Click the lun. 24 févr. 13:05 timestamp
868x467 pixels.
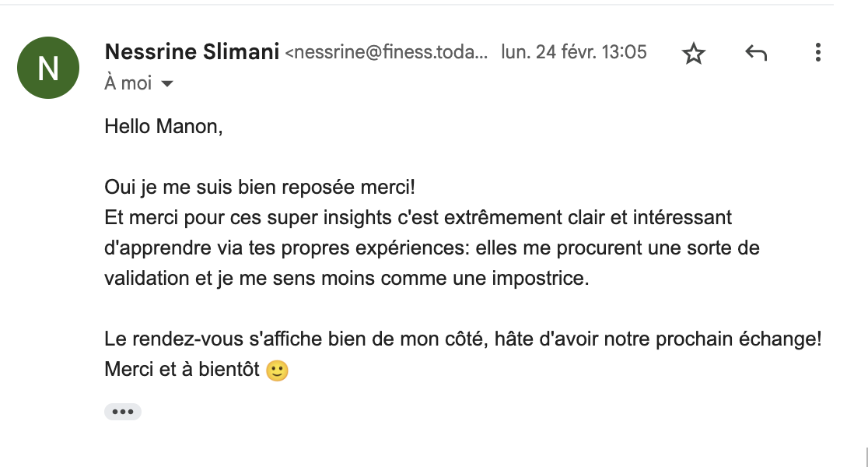573,52
